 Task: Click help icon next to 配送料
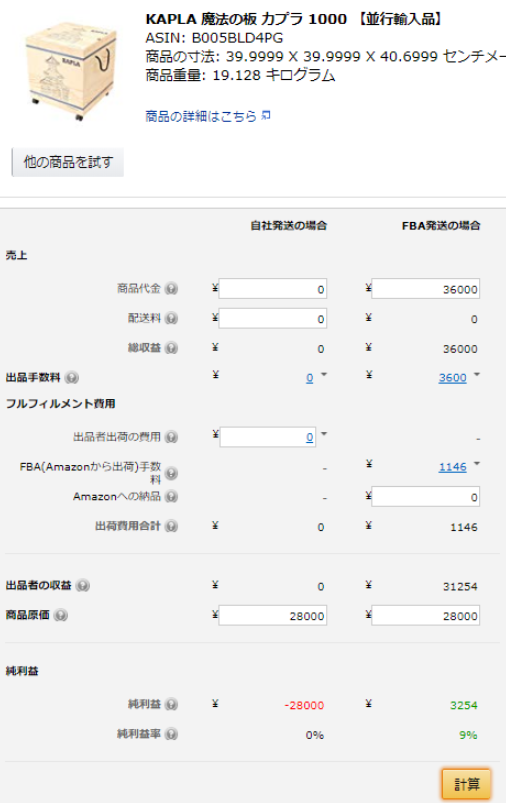tap(172, 319)
